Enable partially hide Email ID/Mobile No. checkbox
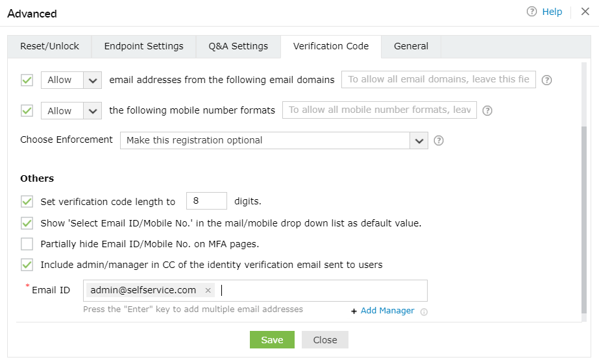Viewport: 599px width, 364px height. click(x=27, y=244)
